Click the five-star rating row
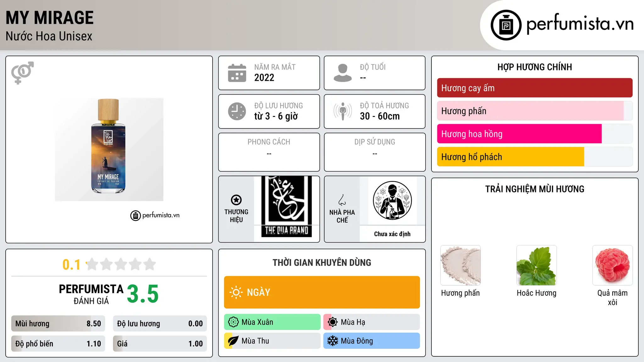Viewport: 644px width, 362px height. coord(121,264)
